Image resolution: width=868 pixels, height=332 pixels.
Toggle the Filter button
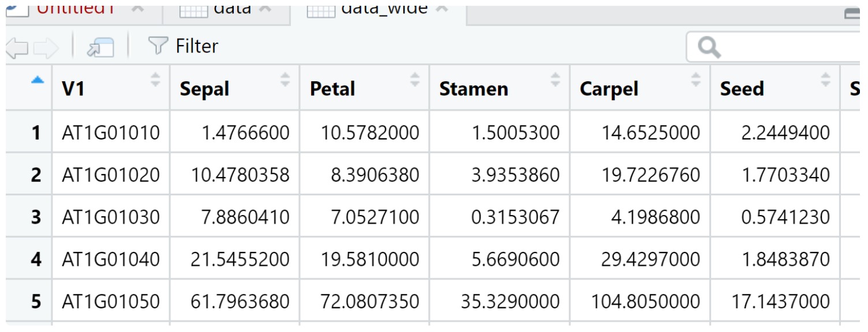point(183,46)
